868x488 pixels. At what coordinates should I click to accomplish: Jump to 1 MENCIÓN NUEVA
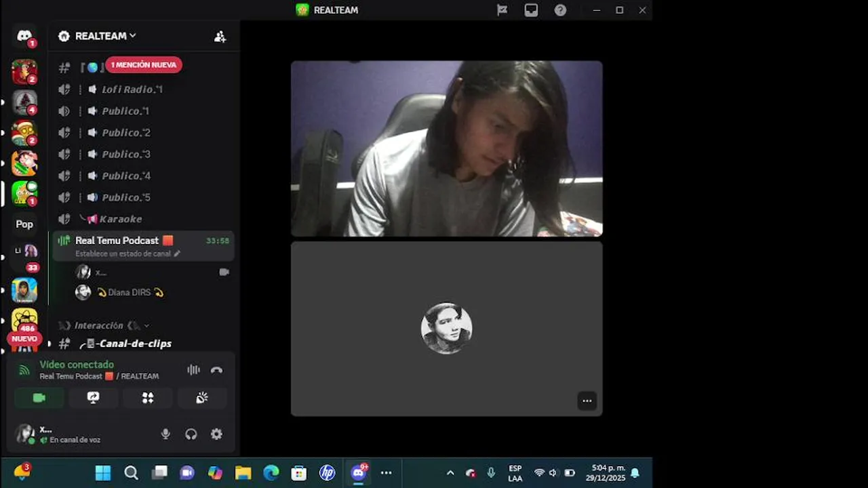(x=143, y=65)
